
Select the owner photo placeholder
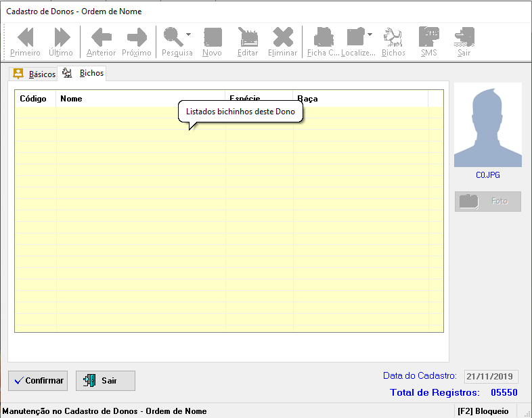488,124
